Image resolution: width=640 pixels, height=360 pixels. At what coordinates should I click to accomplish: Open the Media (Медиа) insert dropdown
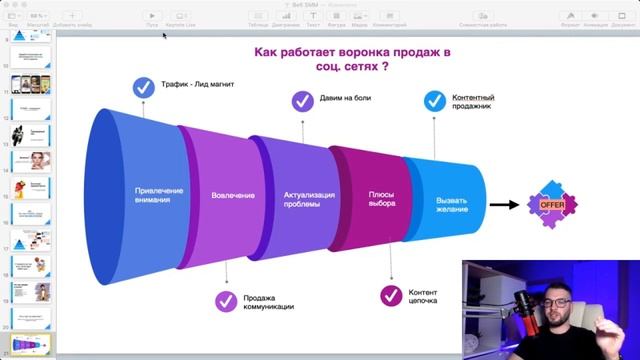(x=359, y=16)
